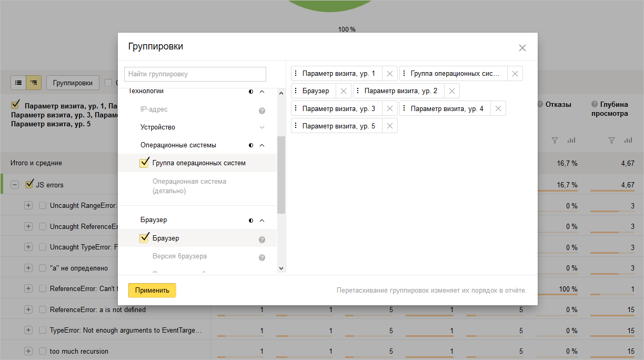Image resolution: width=644 pixels, height=360 pixels.
Task: Expand the Uncaught RangeError row
Action: coord(28,206)
